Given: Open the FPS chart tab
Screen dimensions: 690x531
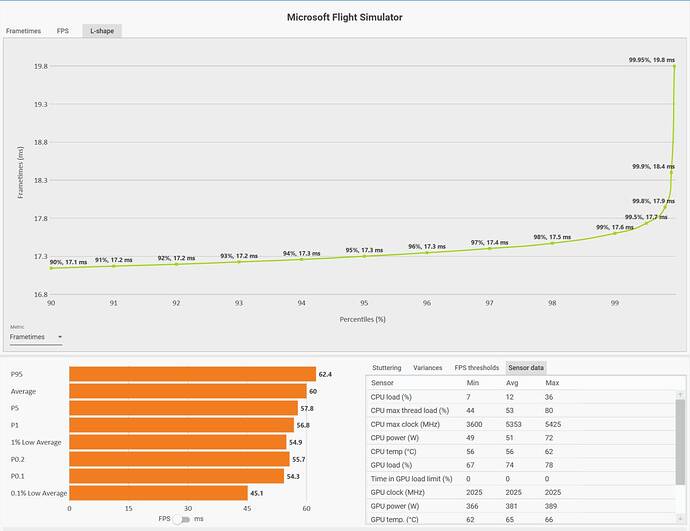Looking at the screenshot, I should (x=62, y=31).
